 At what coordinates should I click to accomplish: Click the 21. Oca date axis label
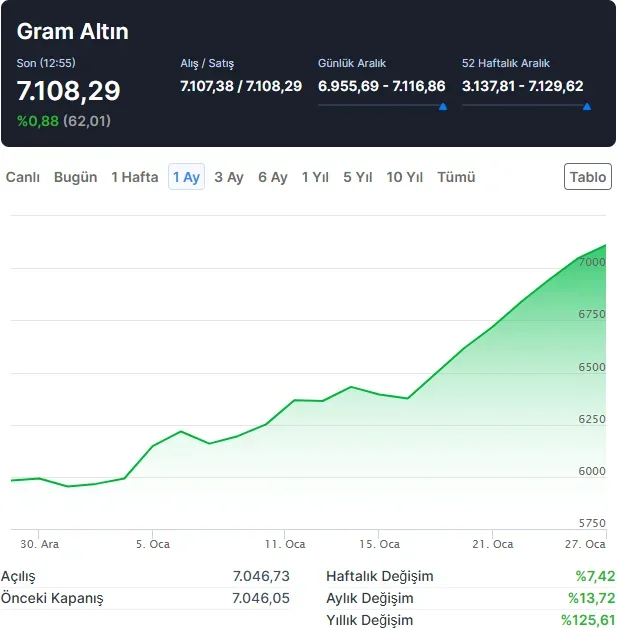[x=492, y=544]
